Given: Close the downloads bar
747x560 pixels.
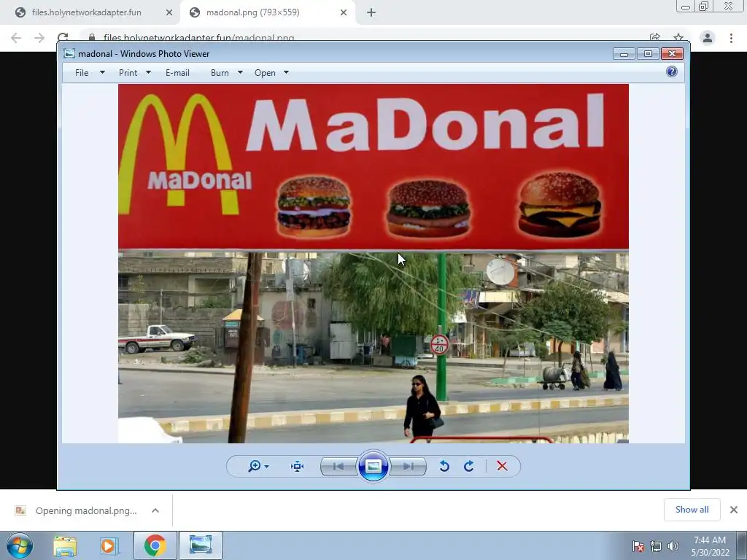Looking at the screenshot, I should pos(734,510).
